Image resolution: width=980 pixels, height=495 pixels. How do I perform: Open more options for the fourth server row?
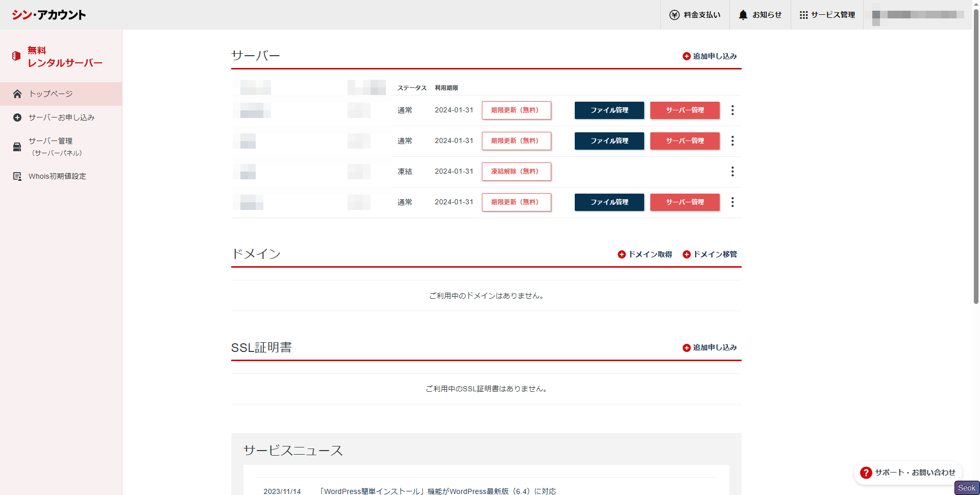tap(732, 202)
